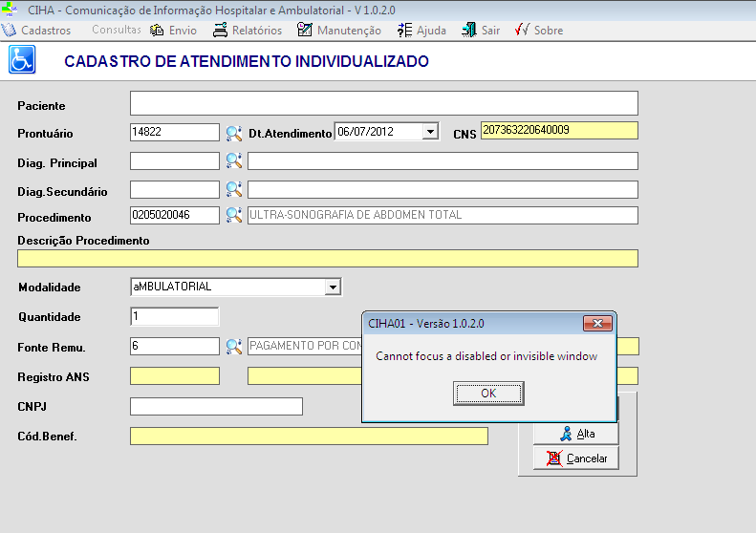756x533 pixels.
Task: Focus the CNPJ input field
Action: (x=216, y=407)
